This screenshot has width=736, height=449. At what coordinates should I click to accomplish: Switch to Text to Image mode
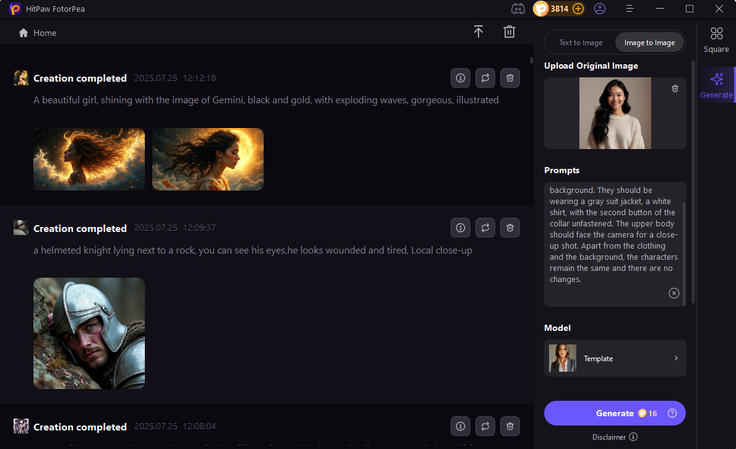580,42
